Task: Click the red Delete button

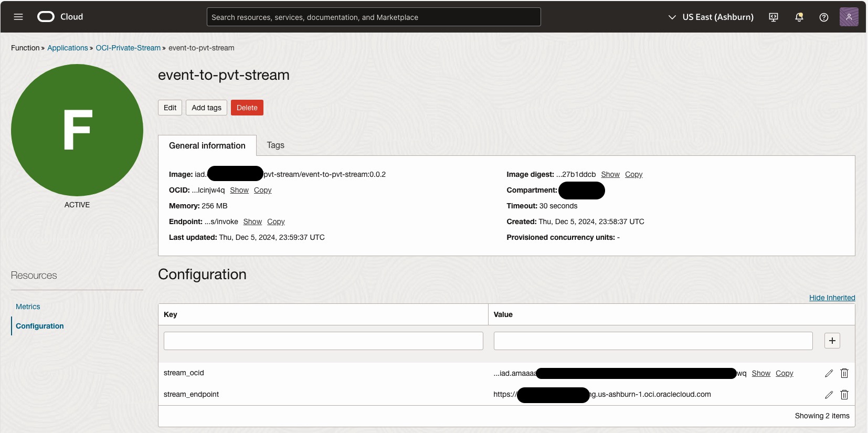Action: pos(247,108)
